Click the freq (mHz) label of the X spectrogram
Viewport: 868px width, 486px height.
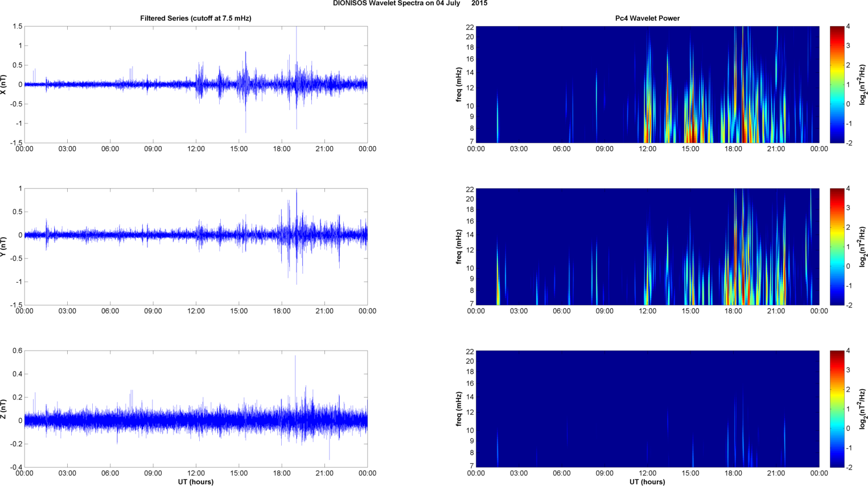pyautogui.click(x=459, y=85)
